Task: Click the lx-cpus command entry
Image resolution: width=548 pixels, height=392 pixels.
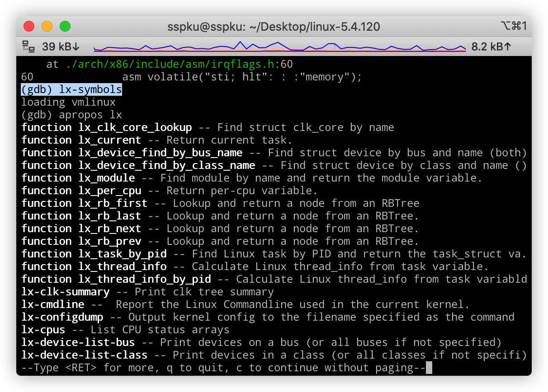Action: tap(43, 330)
